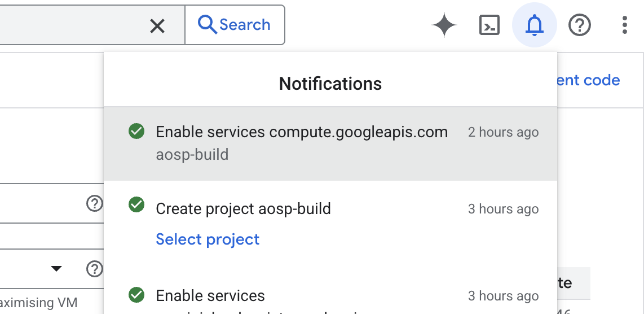Open the Create project aosp-build notification

243,209
